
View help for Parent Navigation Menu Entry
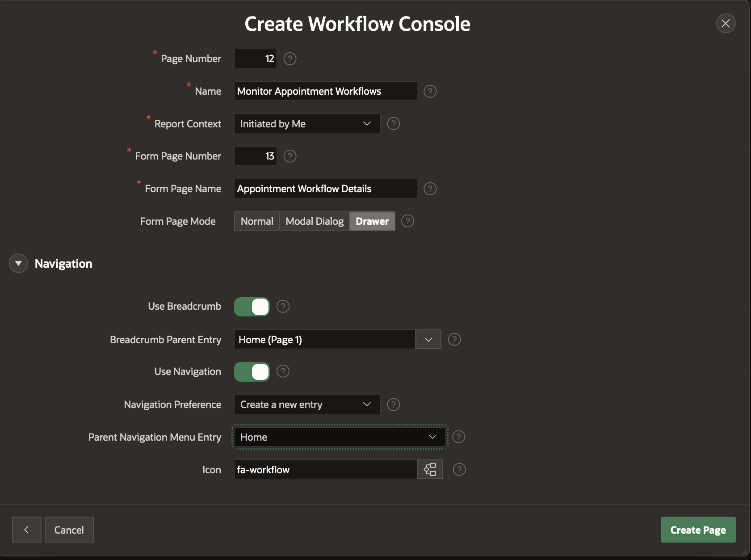pyautogui.click(x=459, y=437)
